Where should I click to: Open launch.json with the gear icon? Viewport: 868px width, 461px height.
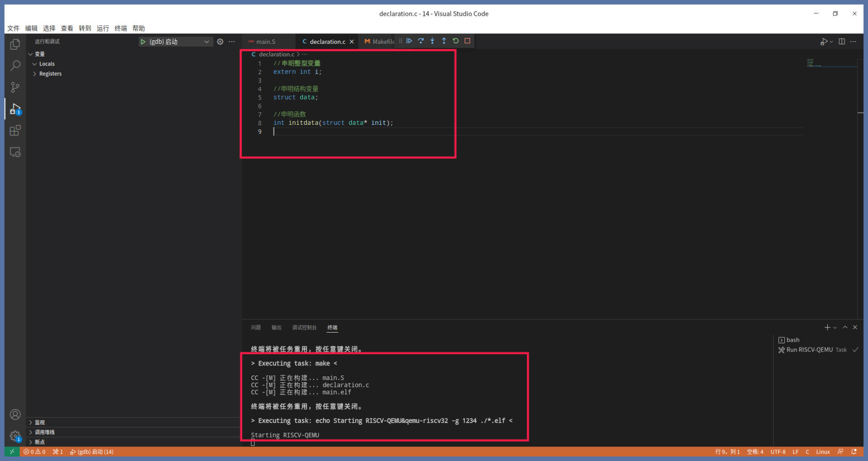[x=220, y=42]
